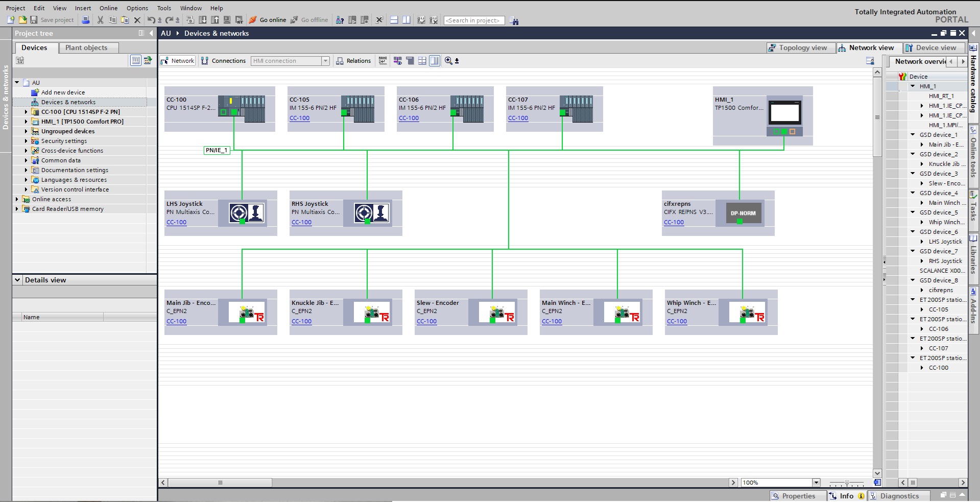The image size is (980, 502).
Task: Click the CC-100 PLC device graphic
Action: (242, 108)
